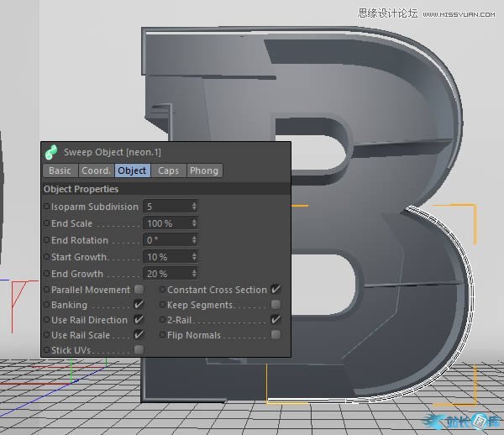504x435 pixels.
Task: Click keyframe dot beside Banking
Action: [x=46, y=305]
